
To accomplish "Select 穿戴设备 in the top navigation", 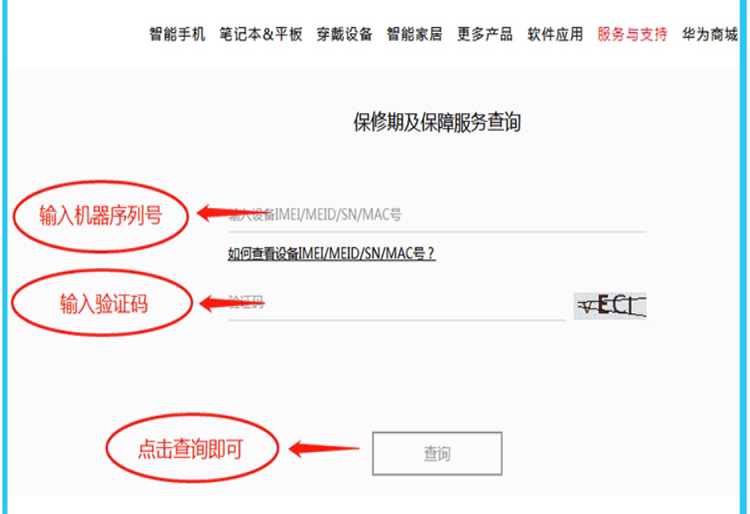I will 344,34.
